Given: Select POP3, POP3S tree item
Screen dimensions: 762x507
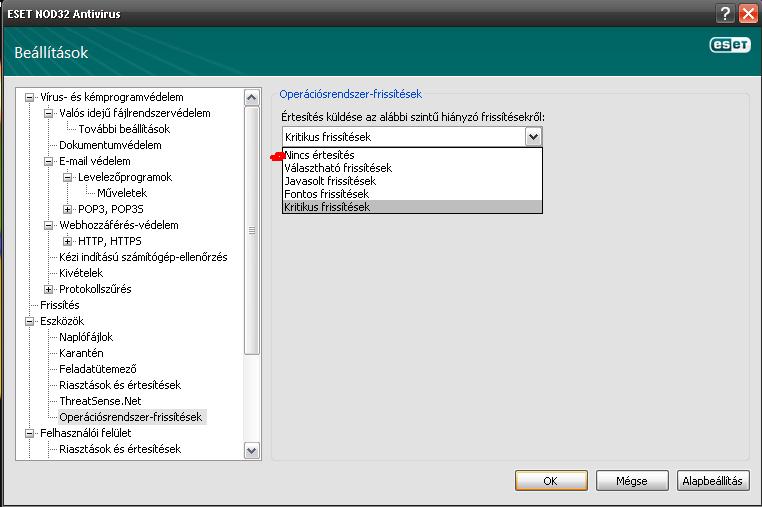Looking at the screenshot, I should [111, 210].
